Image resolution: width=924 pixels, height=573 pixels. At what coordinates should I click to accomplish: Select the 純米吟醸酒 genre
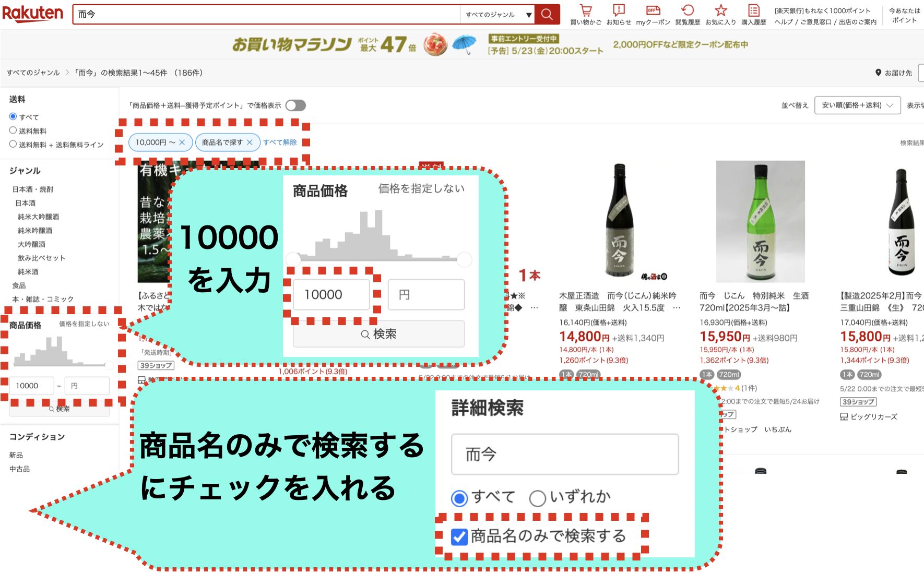tap(35, 230)
